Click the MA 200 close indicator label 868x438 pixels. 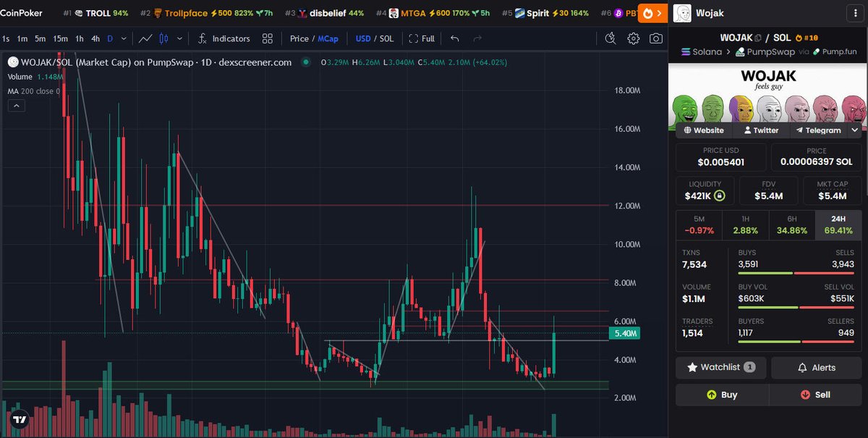point(33,90)
